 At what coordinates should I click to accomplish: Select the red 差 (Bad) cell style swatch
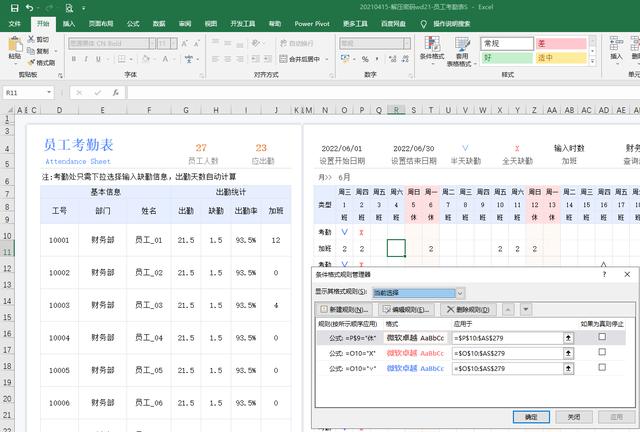click(560, 44)
